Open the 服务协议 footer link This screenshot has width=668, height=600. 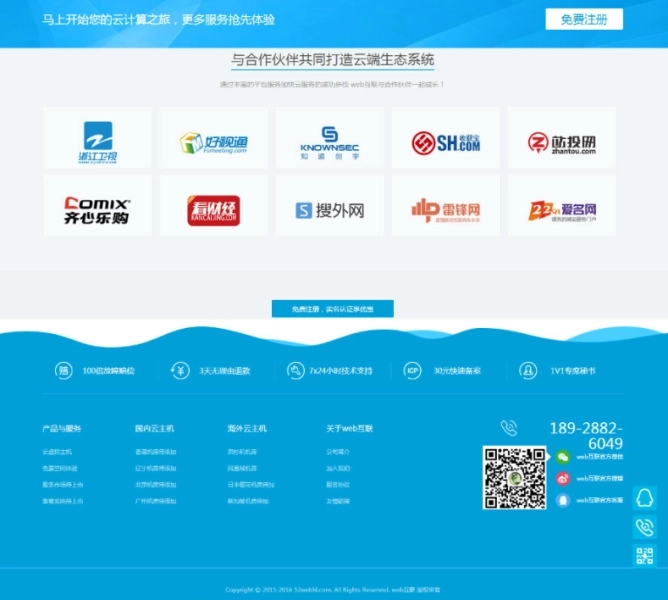pos(338,485)
